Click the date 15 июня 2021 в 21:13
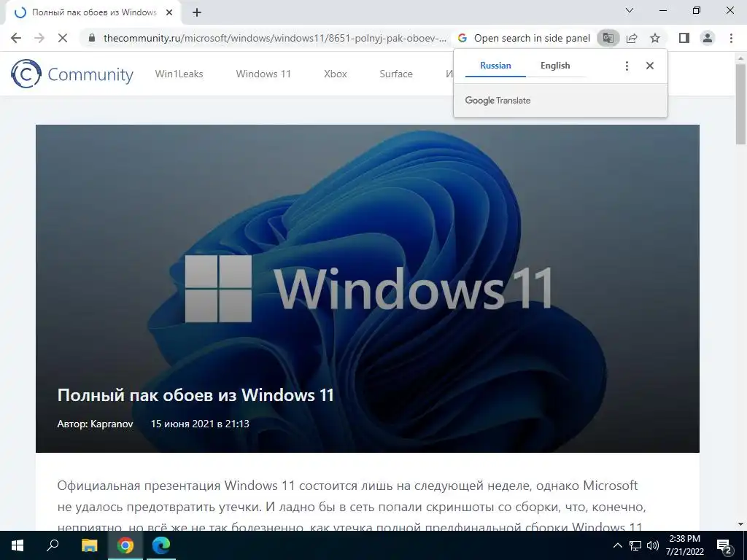 coord(200,424)
